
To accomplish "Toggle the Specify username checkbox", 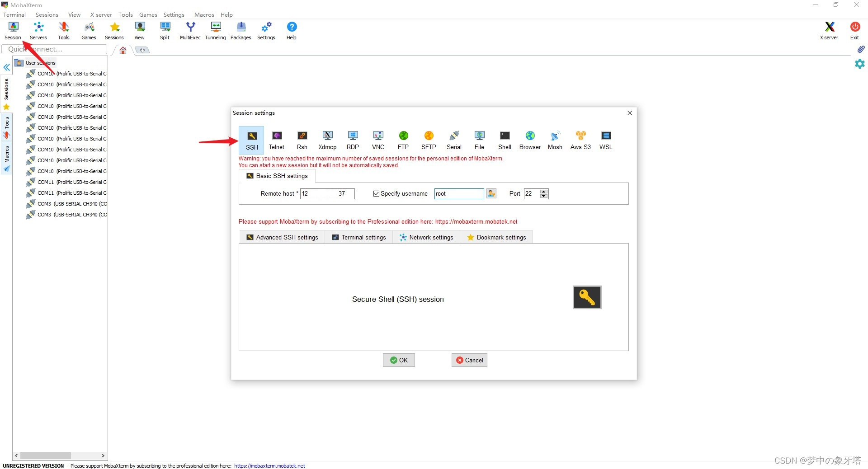I will point(376,194).
